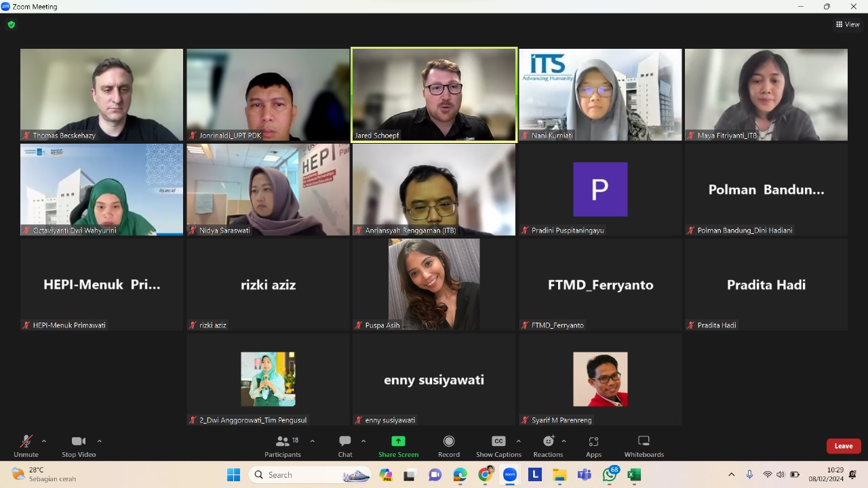Click the Zoom icon in the taskbar
Viewport: 868px width, 488px height.
point(510,474)
